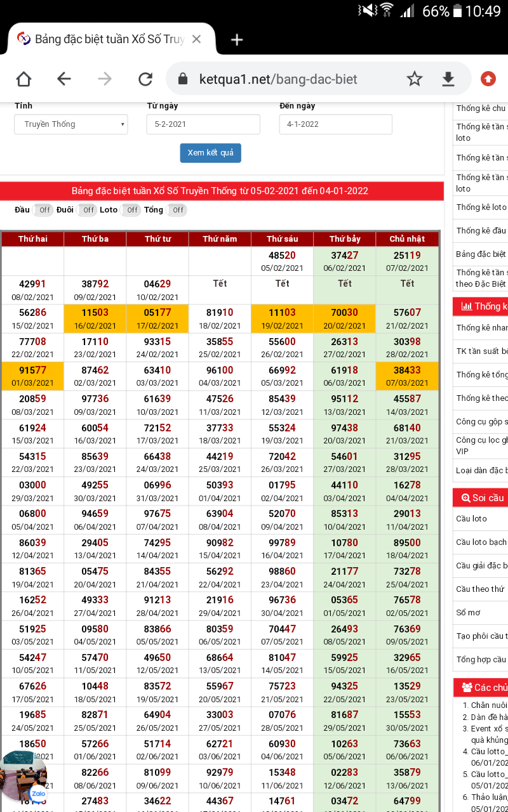508x812 pixels.
Task: Go back with the left arrow icon
Action: pos(64,79)
